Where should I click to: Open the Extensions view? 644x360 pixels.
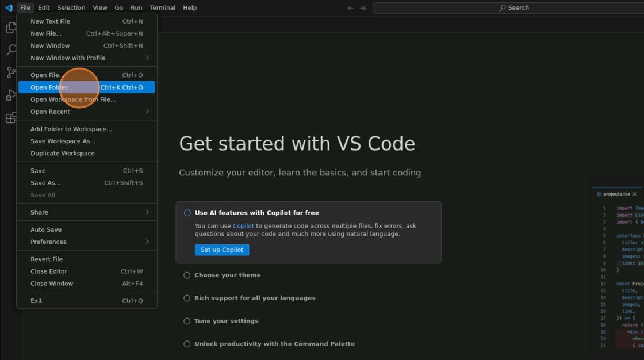coord(11,118)
